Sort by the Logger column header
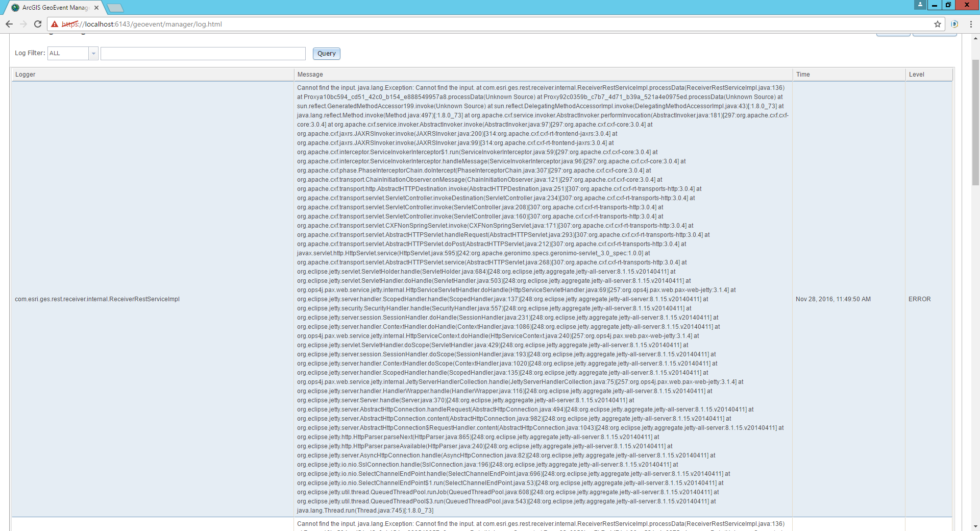 tap(153, 75)
